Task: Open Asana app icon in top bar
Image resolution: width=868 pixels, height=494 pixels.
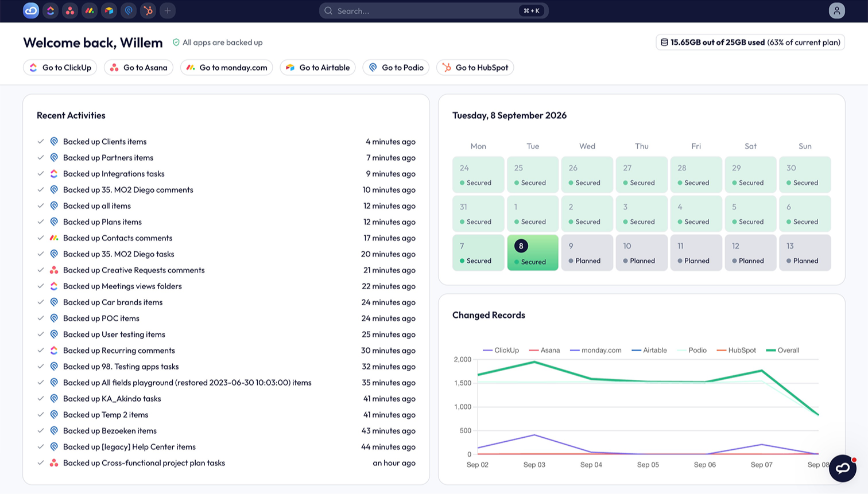Action: click(x=70, y=10)
